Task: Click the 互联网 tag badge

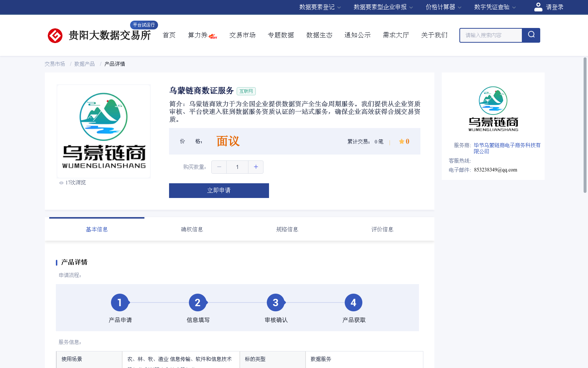Action: 246,91
